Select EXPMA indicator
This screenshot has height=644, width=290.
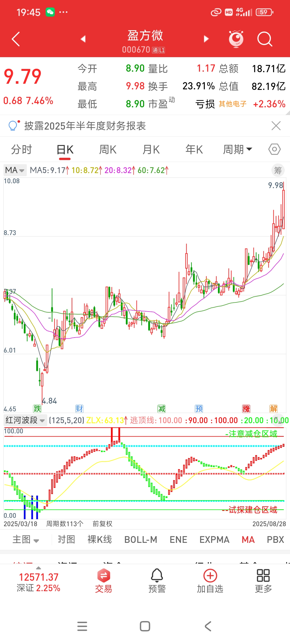point(214,540)
